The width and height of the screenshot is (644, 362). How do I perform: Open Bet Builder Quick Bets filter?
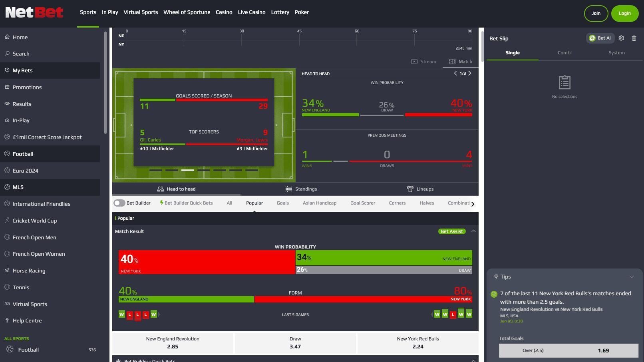(x=186, y=203)
